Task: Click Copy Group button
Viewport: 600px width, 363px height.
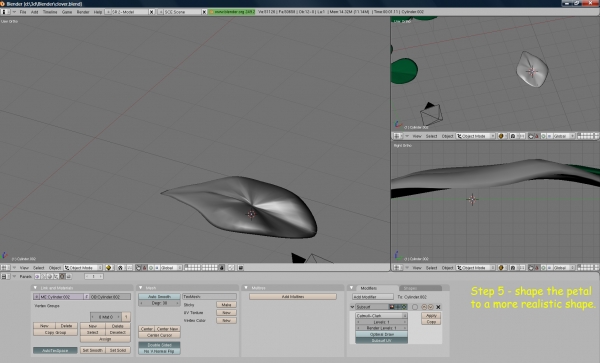Action: [x=55, y=332]
